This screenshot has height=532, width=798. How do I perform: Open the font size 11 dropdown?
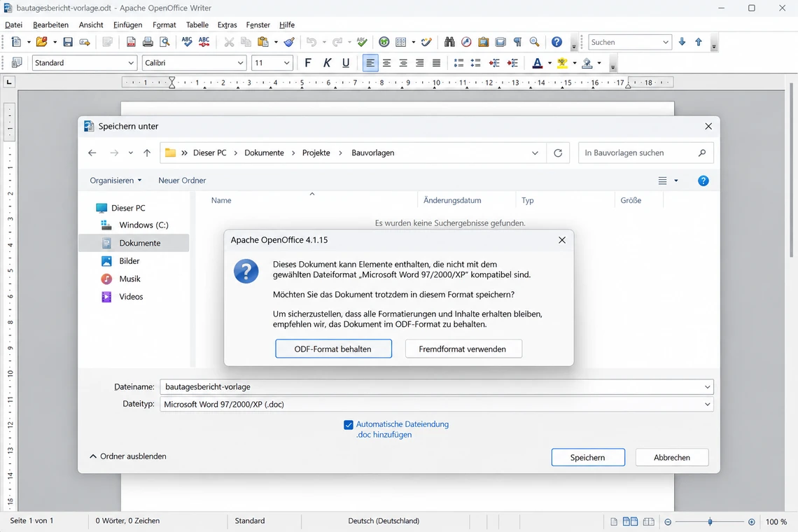286,62
